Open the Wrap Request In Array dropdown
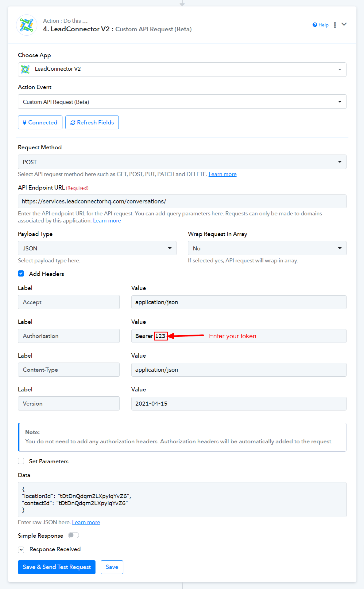 click(x=267, y=248)
